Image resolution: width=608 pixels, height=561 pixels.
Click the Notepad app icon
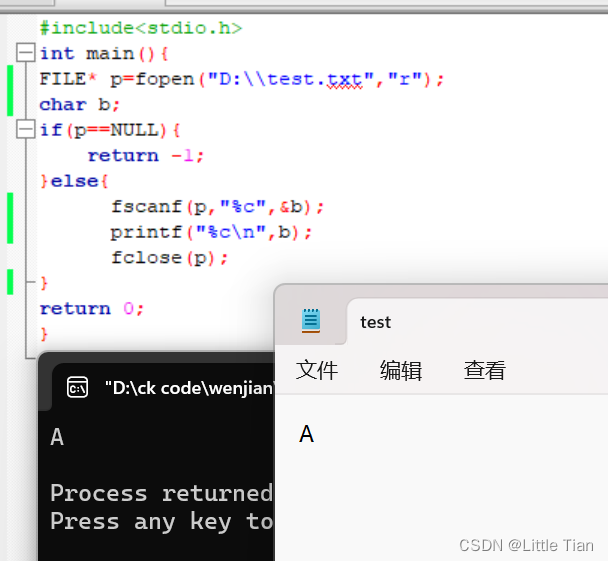(311, 321)
